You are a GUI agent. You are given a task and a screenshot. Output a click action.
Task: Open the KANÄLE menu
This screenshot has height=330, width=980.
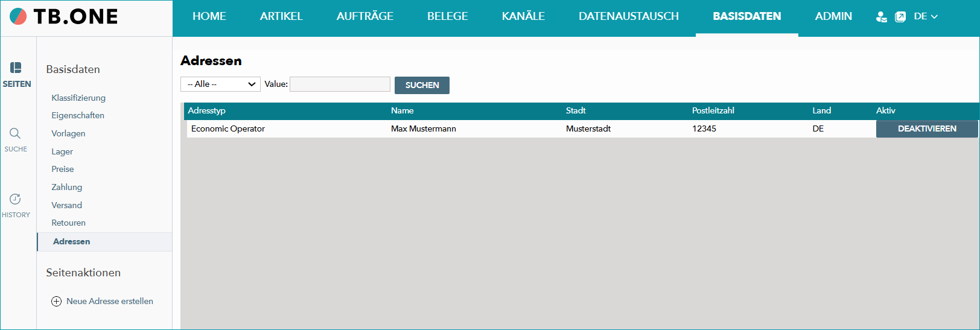pos(523,16)
